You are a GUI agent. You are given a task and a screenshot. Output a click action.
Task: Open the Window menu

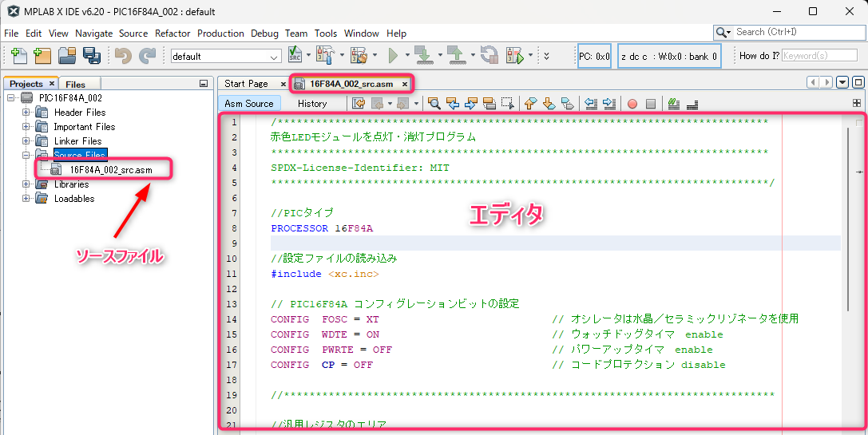362,34
